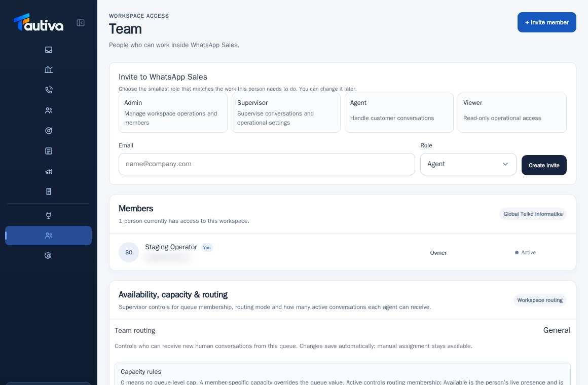Open the Role dropdown showing Agent
Screen dimensions: 588x385
pos(468,164)
